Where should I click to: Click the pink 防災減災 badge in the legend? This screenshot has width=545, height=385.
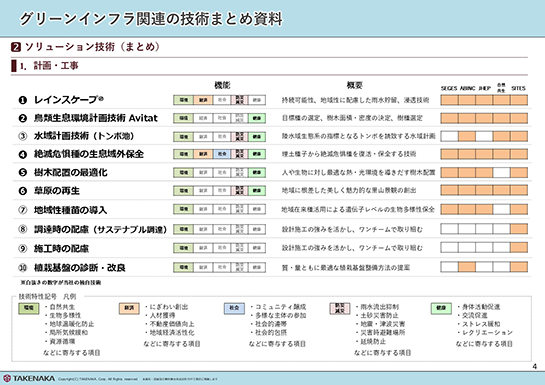click(x=340, y=308)
